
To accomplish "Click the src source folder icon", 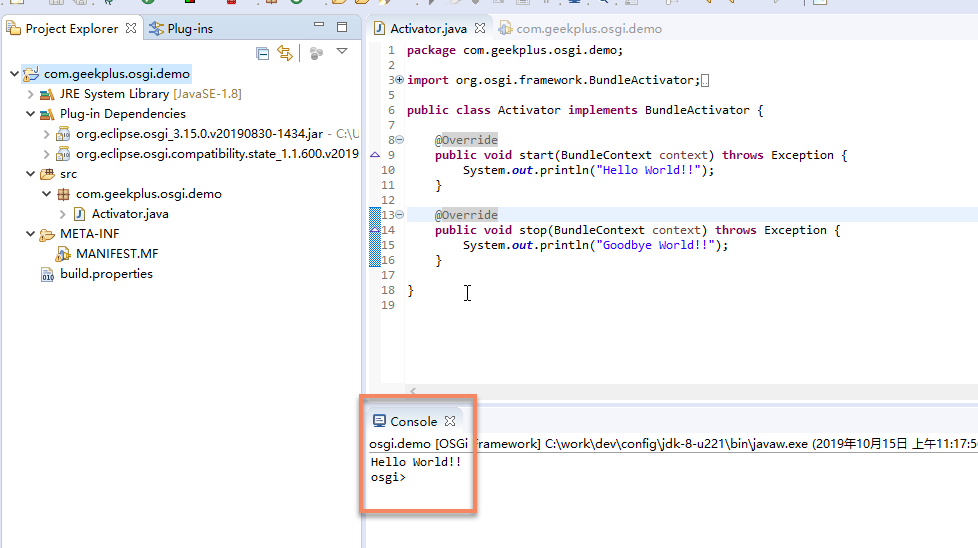I will 47,174.
